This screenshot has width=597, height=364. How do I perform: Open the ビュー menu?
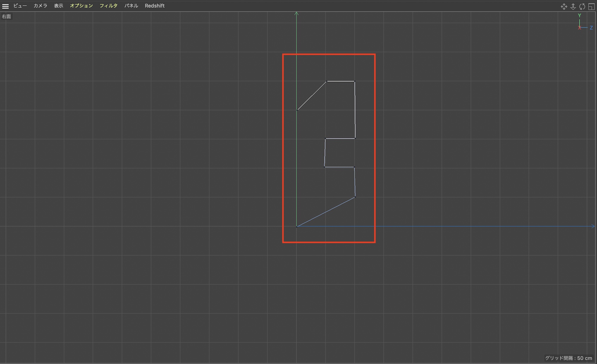pyautogui.click(x=20, y=6)
